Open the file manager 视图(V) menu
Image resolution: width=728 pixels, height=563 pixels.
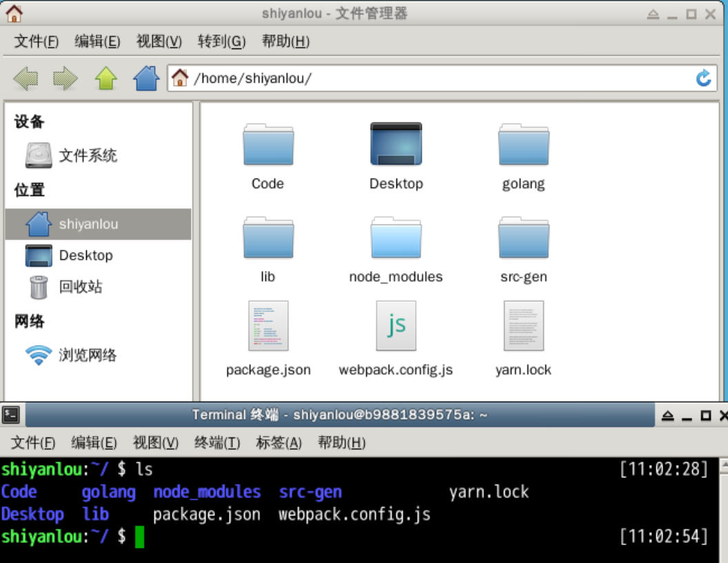click(x=159, y=41)
